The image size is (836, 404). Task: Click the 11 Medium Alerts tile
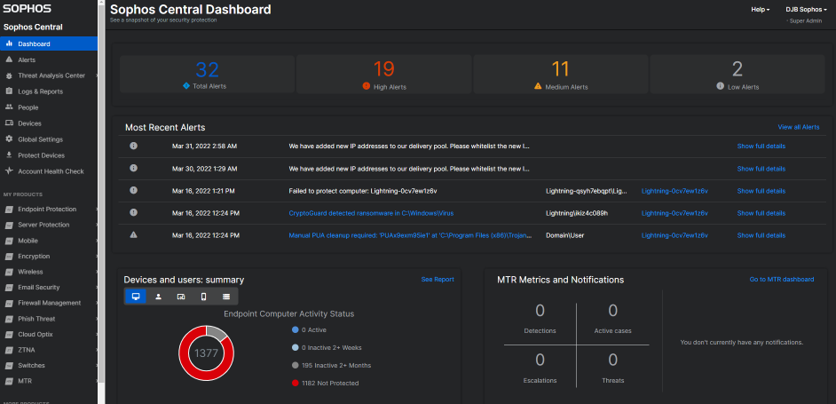click(561, 74)
